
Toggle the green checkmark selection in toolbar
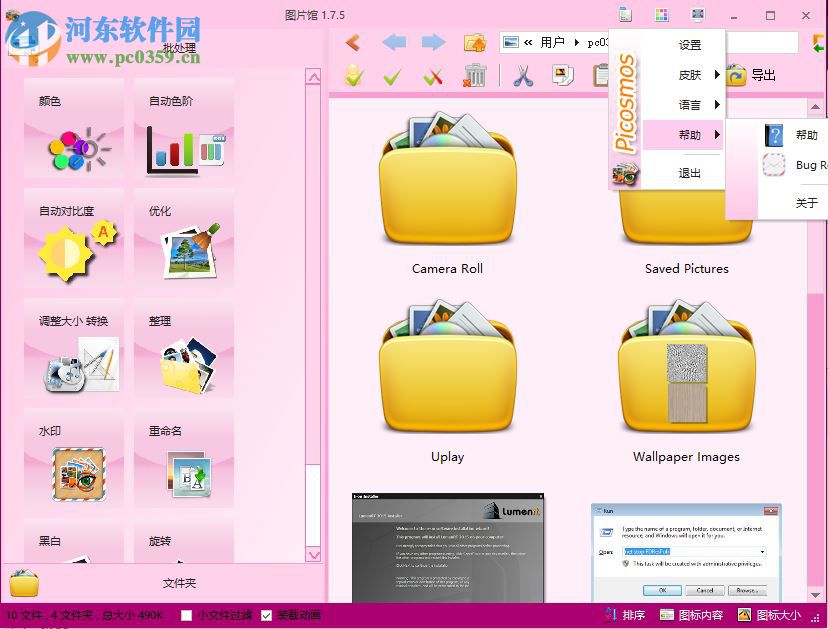pos(392,74)
